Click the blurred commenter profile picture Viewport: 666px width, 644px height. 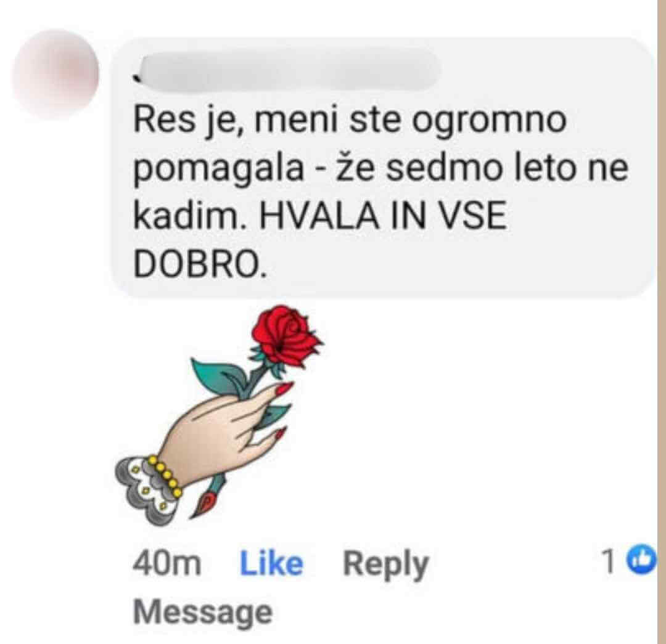pyautogui.click(x=55, y=74)
